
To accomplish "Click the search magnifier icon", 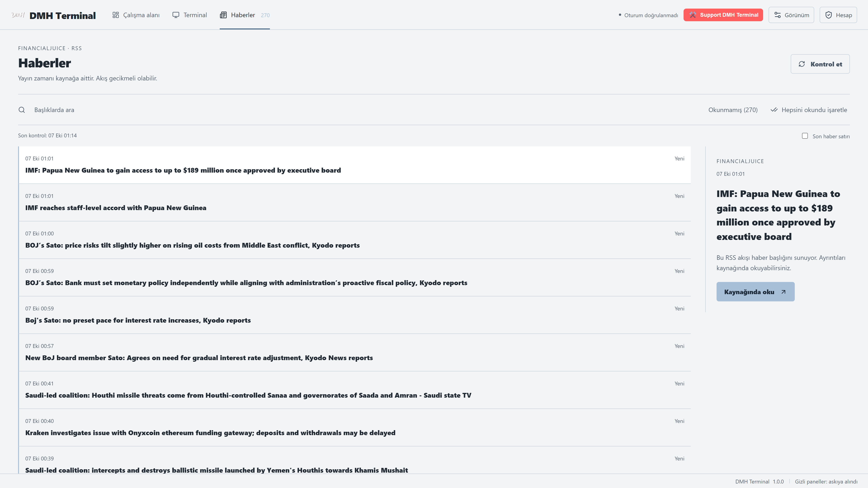I will click(21, 110).
